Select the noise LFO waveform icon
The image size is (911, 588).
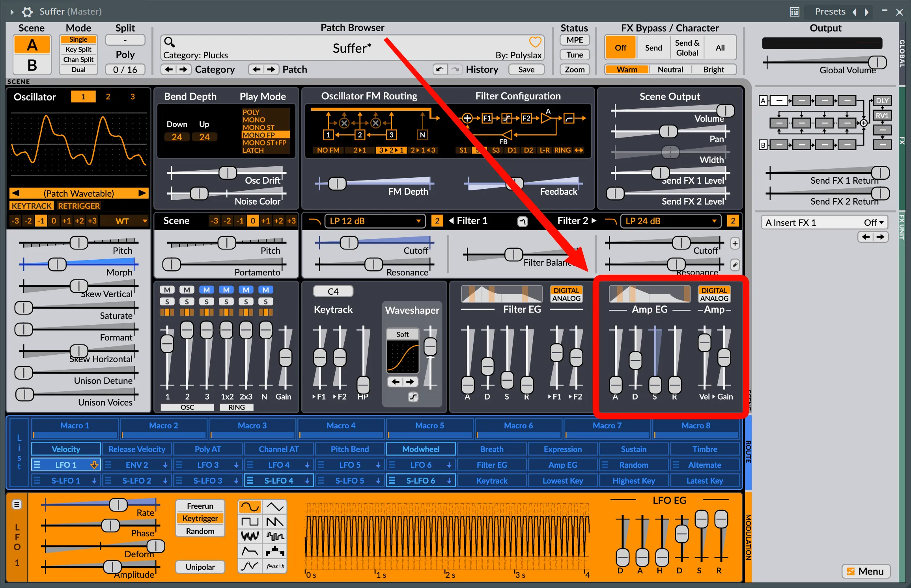[x=250, y=536]
